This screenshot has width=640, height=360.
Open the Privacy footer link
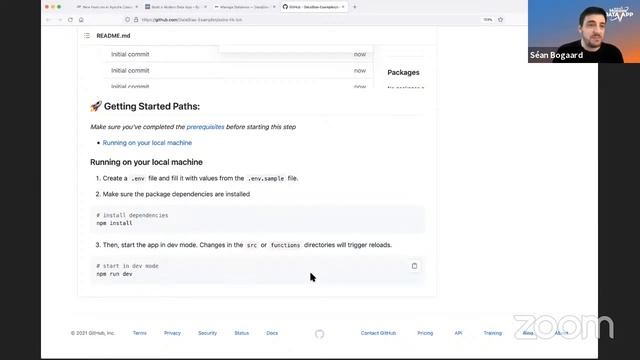pos(172,333)
